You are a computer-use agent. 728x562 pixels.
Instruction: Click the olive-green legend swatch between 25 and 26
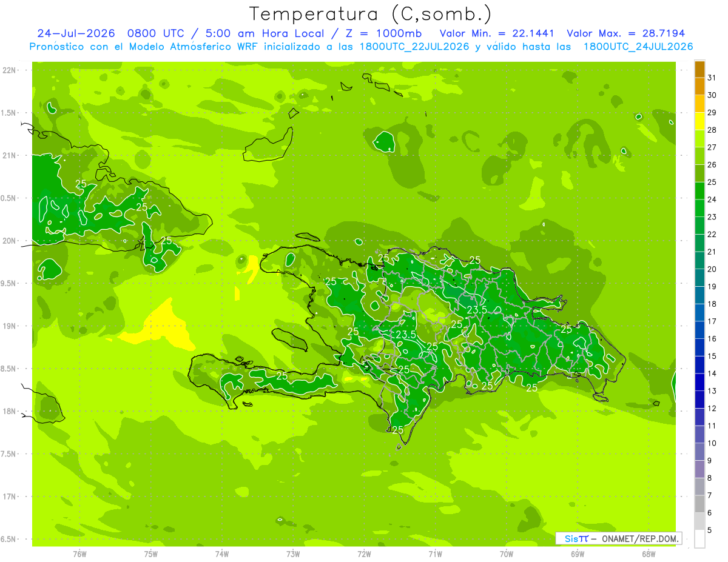pyautogui.click(x=699, y=173)
